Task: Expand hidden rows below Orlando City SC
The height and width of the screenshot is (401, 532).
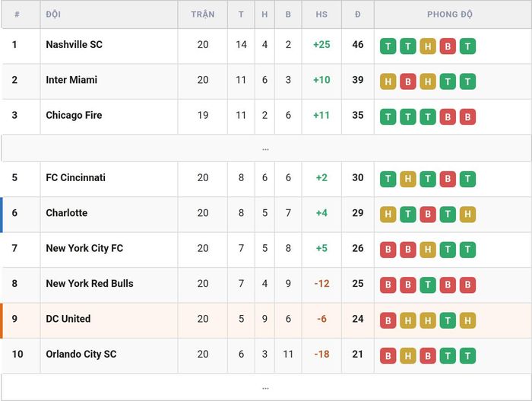Action: pos(266,387)
